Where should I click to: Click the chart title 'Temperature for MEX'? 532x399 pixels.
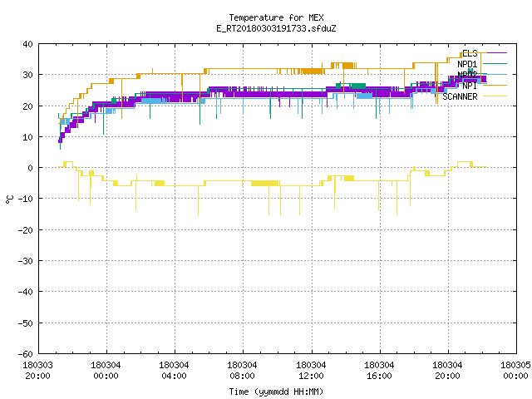(276, 17)
